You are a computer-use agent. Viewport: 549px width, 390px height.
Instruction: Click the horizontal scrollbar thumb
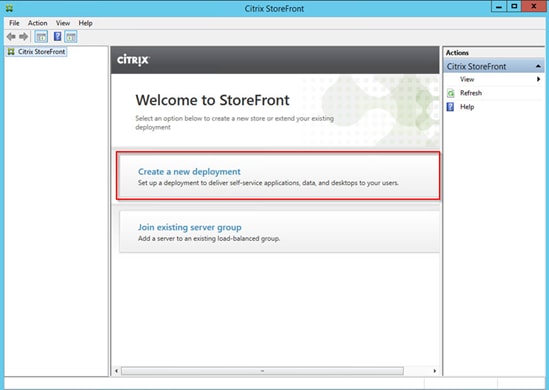(262, 371)
